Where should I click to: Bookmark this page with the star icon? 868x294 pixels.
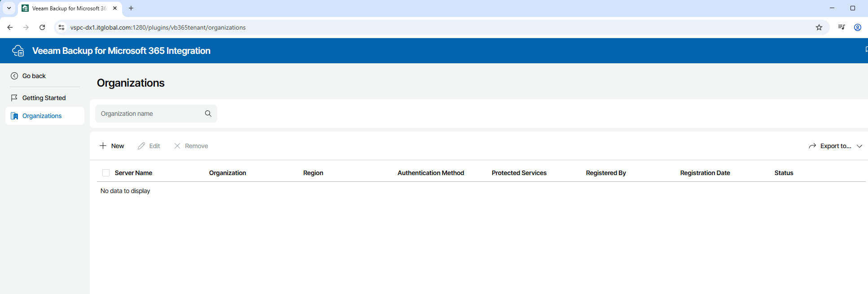coord(819,27)
